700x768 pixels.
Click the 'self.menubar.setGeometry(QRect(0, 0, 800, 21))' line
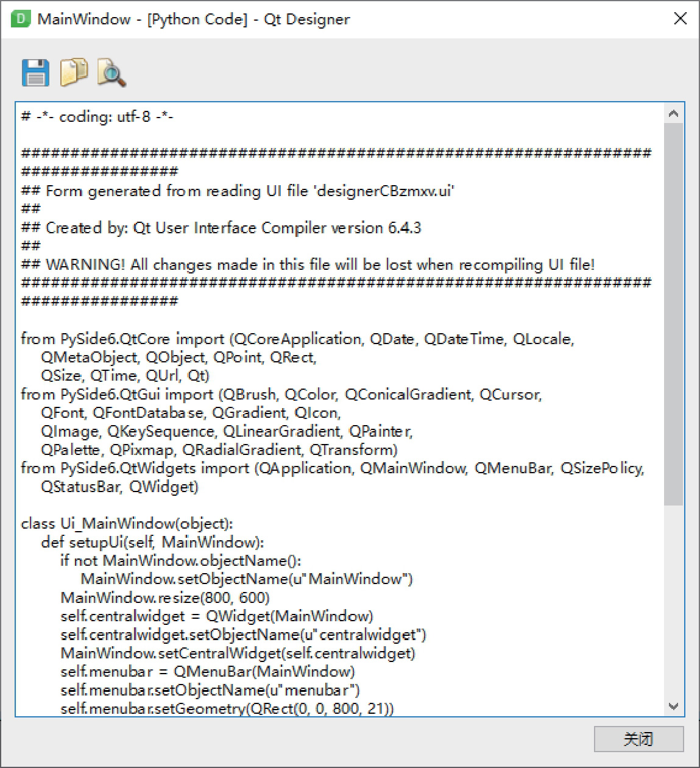click(x=227, y=708)
